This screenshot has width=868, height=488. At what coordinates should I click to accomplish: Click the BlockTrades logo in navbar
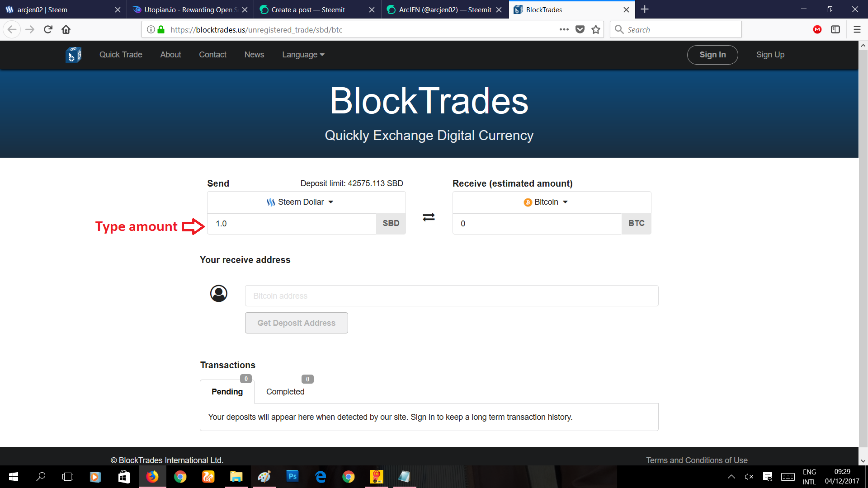(x=73, y=55)
